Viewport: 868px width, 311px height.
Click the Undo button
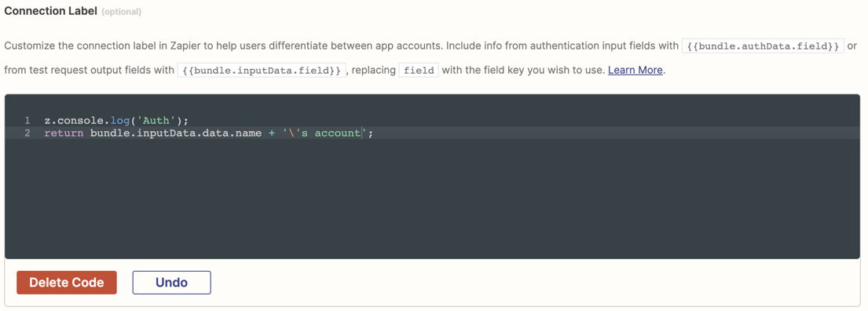(x=171, y=282)
